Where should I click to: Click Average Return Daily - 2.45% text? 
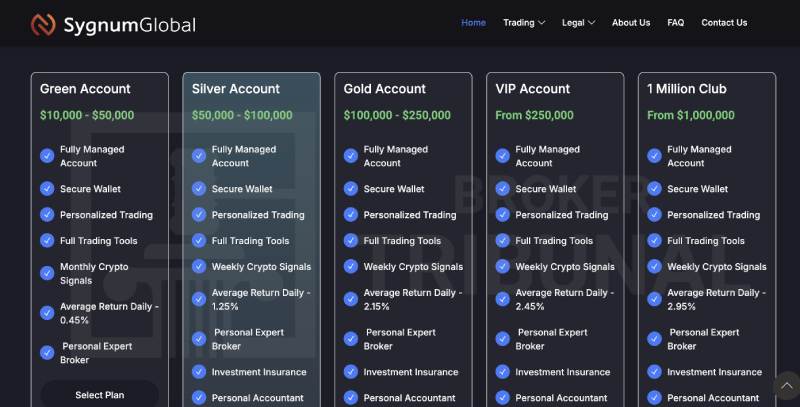[564, 299]
